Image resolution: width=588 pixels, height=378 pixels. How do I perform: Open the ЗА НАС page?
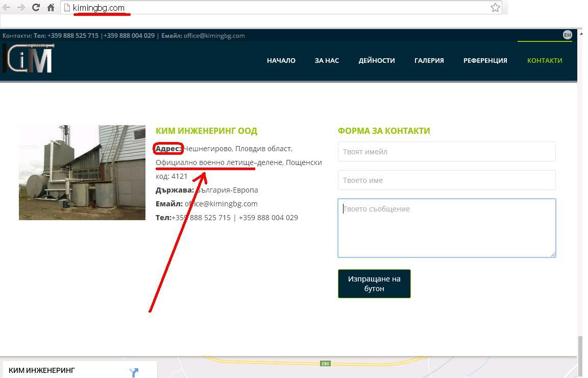pyautogui.click(x=327, y=60)
